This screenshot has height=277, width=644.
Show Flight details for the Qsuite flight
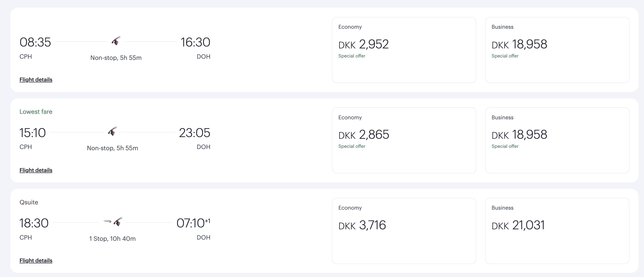click(36, 260)
